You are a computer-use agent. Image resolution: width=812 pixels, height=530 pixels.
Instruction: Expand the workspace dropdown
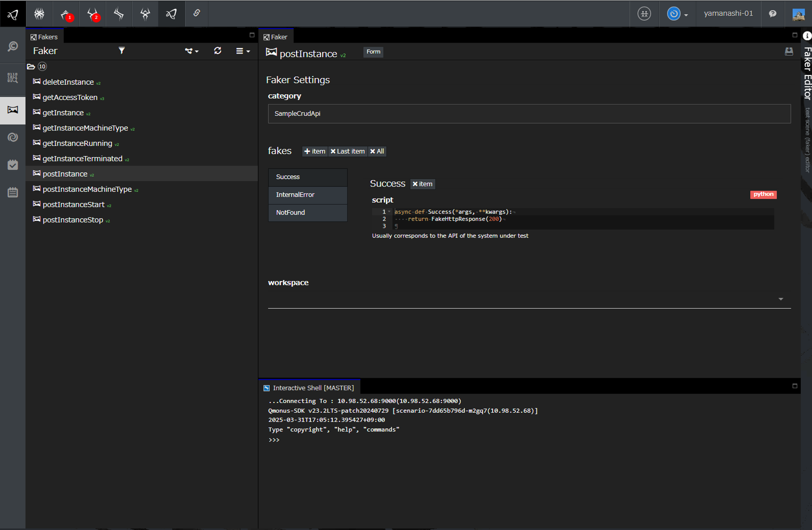(x=781, y=299)
